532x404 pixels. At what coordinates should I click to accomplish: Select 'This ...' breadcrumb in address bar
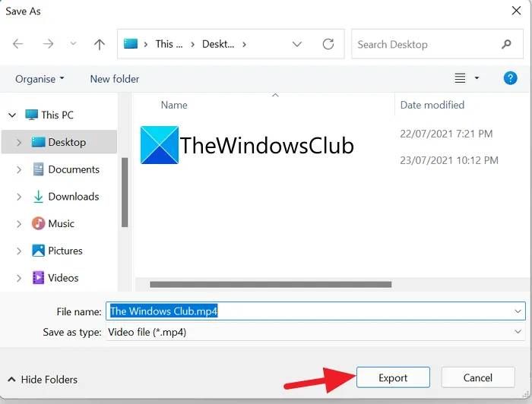pos(169,44)
